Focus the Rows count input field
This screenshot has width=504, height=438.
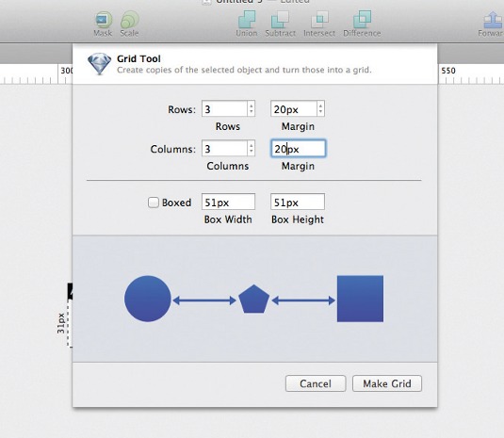click(x=224, y=109)
